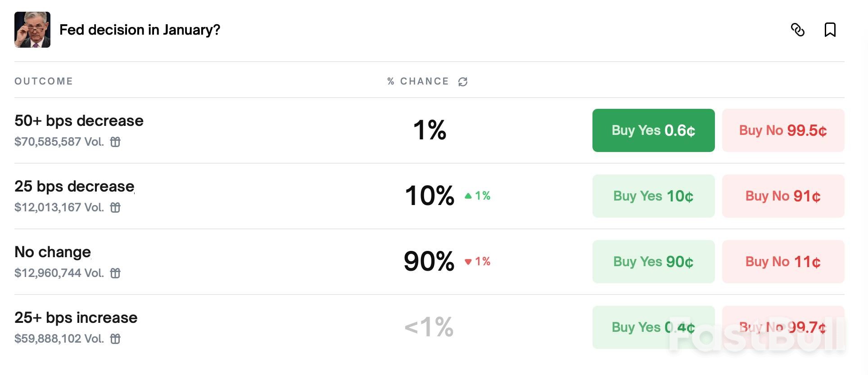Buy No at 91¢ for 25 bps decrease
The width and height of the screenshot is (868, 375).
[x=783, y=196]
